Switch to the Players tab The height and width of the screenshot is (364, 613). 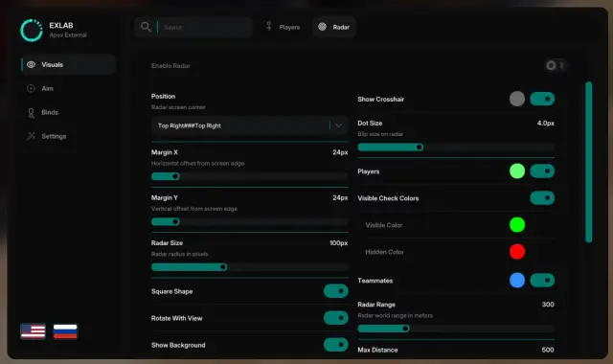283,27
